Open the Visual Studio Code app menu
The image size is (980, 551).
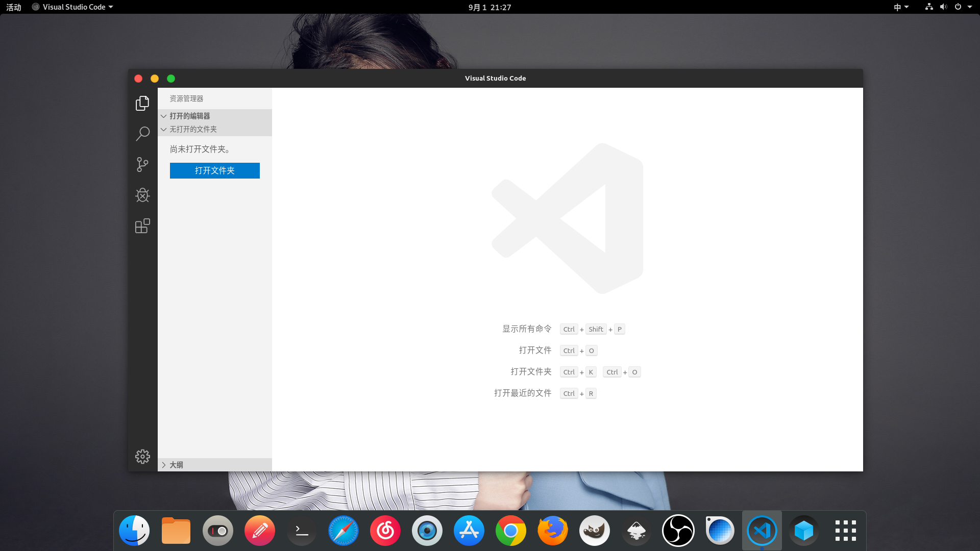(72, 7)
